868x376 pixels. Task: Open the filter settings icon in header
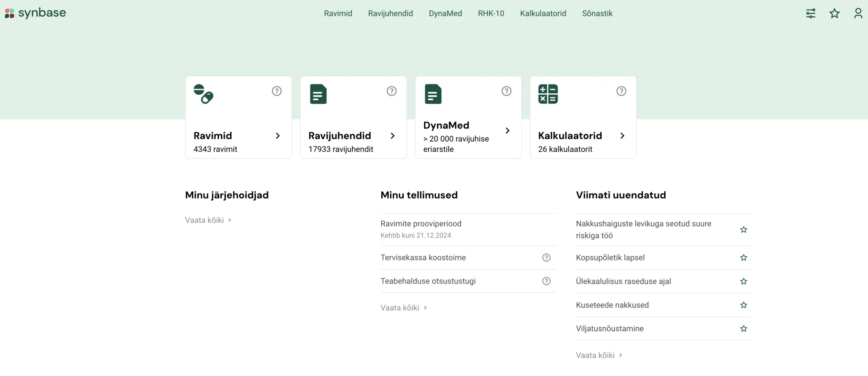point(810,13)
